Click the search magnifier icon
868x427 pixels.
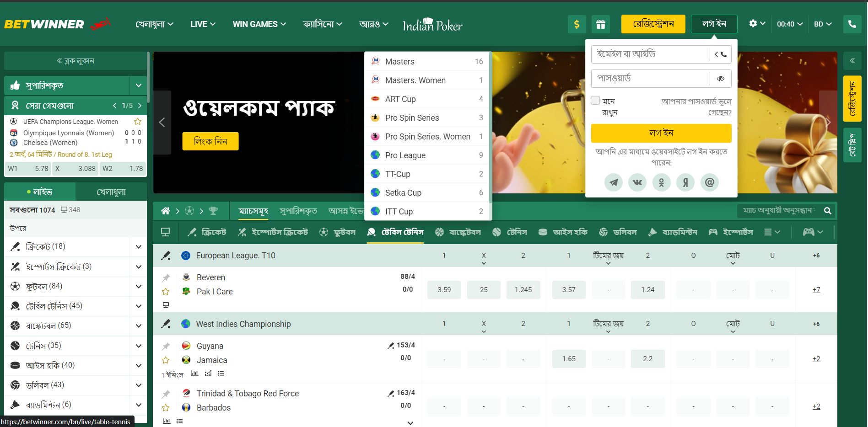[827, 211]
